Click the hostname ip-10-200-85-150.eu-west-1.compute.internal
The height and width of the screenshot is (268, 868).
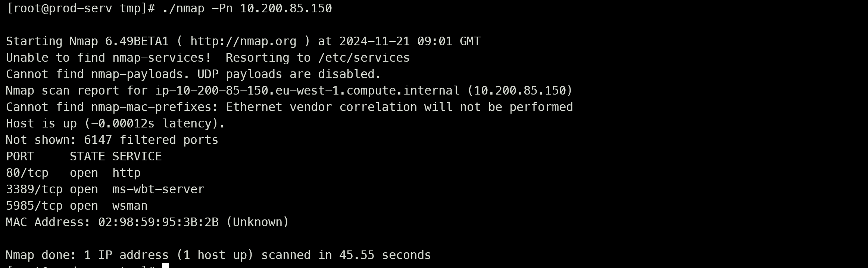click(x=307, y=90)
